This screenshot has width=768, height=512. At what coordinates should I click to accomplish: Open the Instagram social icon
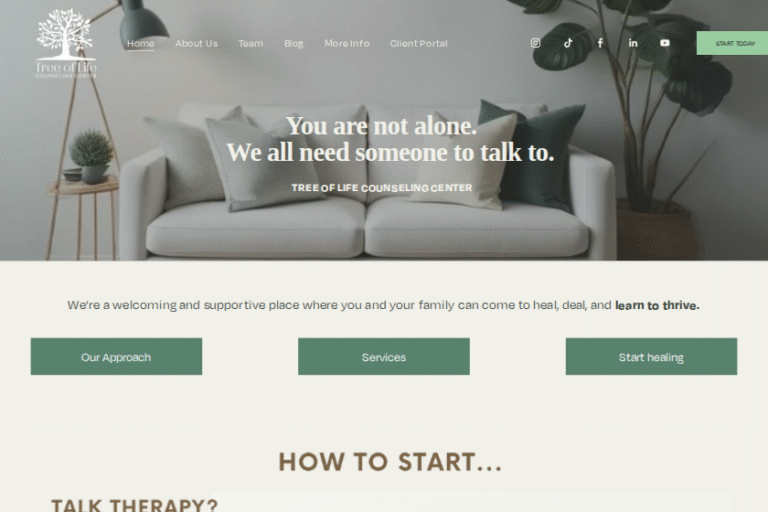point(535,43)
